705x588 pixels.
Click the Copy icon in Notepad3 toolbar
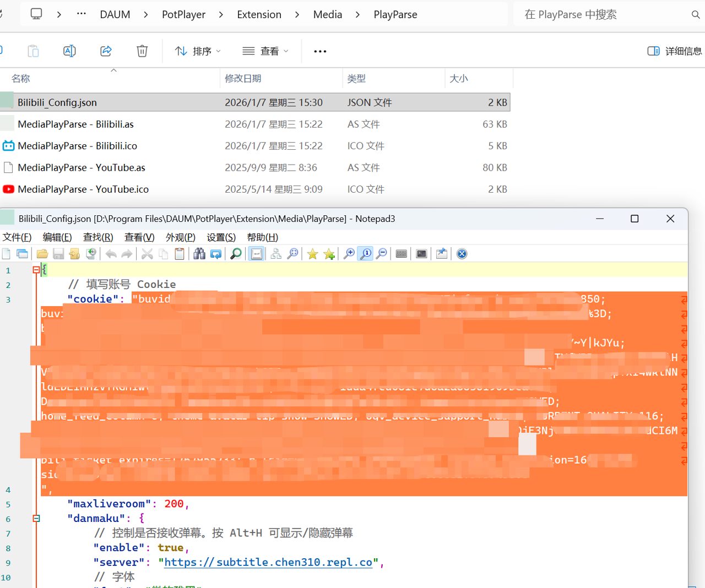click(164, 254)
